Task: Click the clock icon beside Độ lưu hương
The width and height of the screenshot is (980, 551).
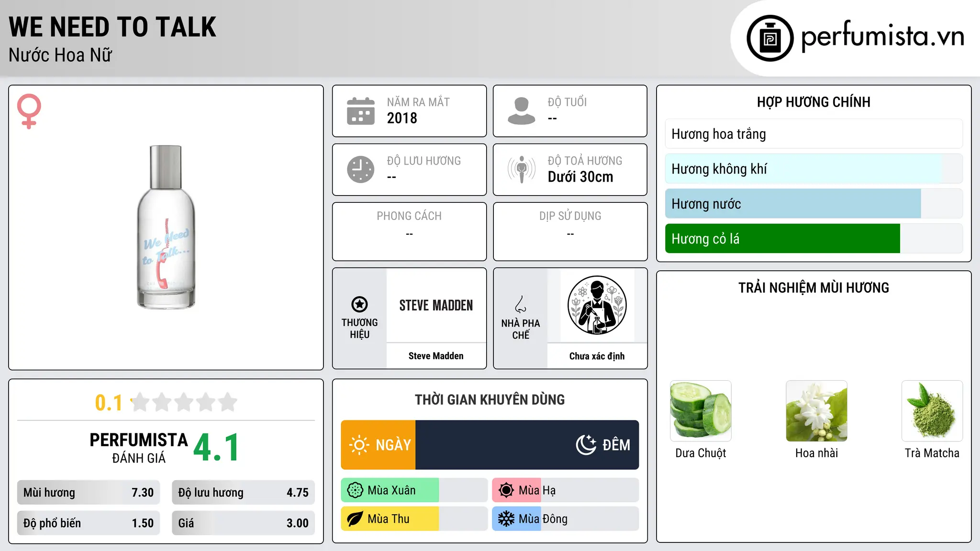Action: [x=361, y=169]
